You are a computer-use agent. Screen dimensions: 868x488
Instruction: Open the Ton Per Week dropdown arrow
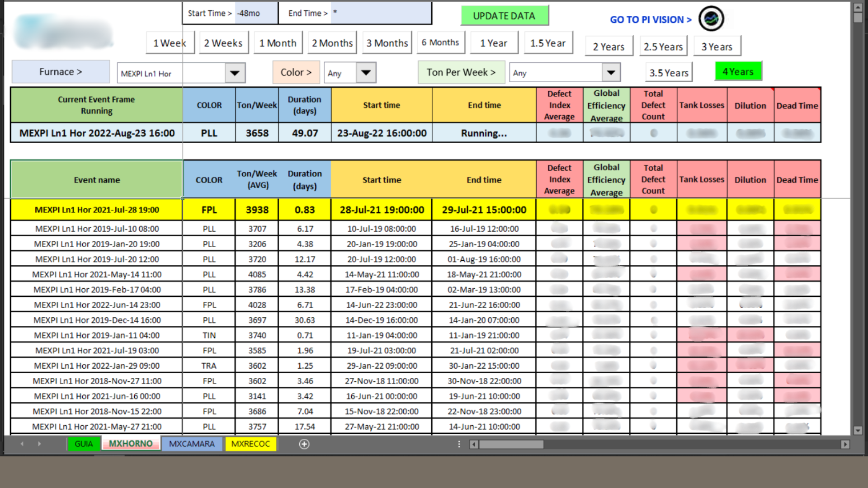[x=611, y=73]
